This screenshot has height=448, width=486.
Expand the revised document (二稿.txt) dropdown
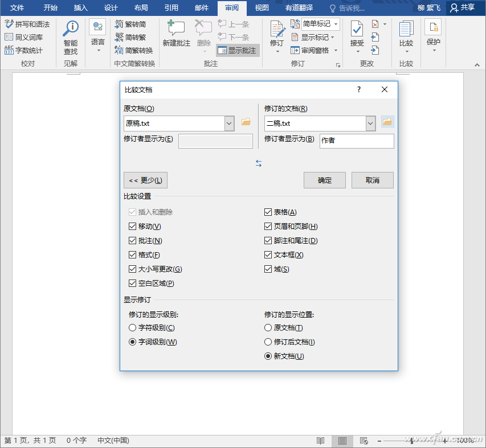pyautogui.click(x=370, y=124)
